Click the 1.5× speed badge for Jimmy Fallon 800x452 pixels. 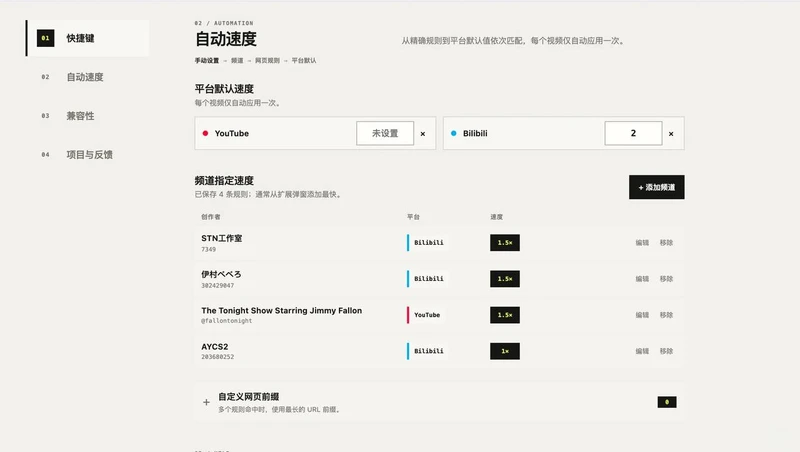(x=505, y=315)
